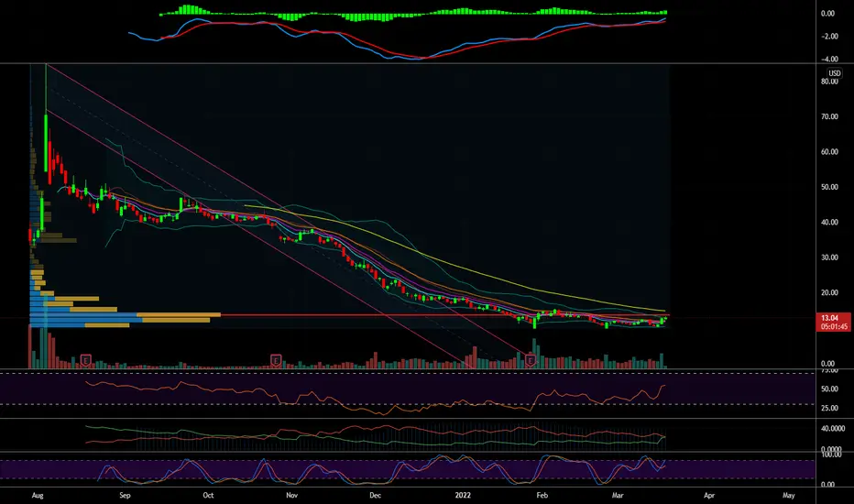Viewport: 854px width, 504px height.
Task: Click the Oct label on time axis
Action: coord(208,495)
